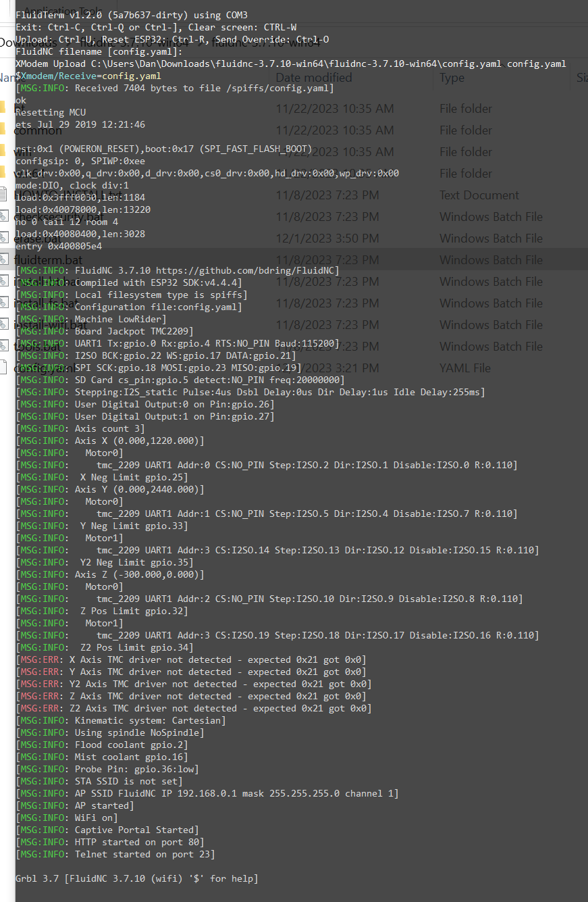Viewport: 588px width, 902px height.
Task: Select the I2SO BCK:gpio.22 configuration line
Action: (156, 355)
